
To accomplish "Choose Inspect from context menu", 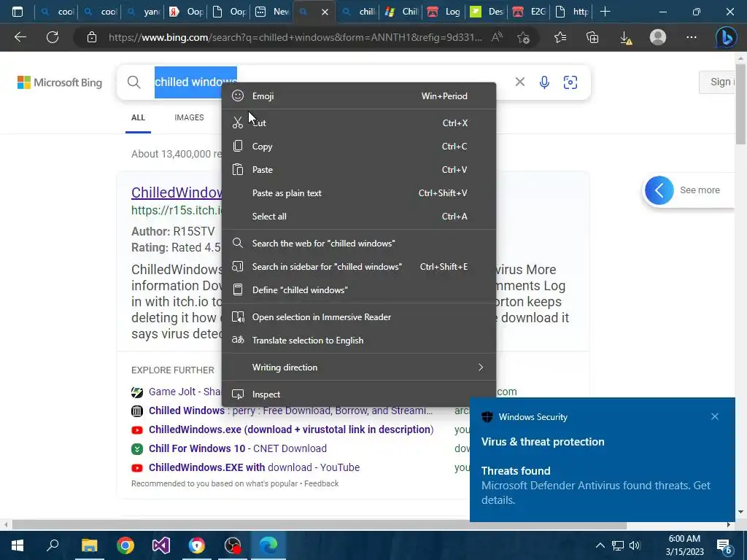I will [359, 394].
